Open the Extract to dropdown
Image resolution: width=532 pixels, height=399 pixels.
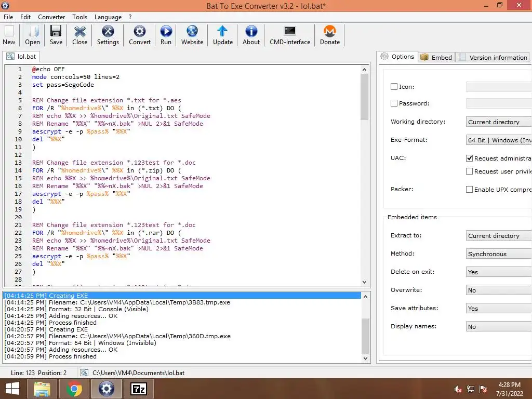(x=499, y=235)
